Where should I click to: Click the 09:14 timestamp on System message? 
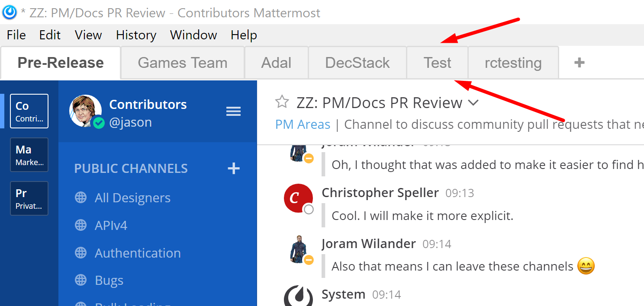tap(386, 295)
